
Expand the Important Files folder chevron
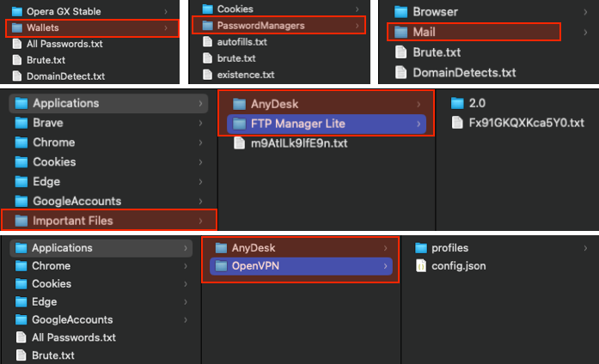point(200,221)
